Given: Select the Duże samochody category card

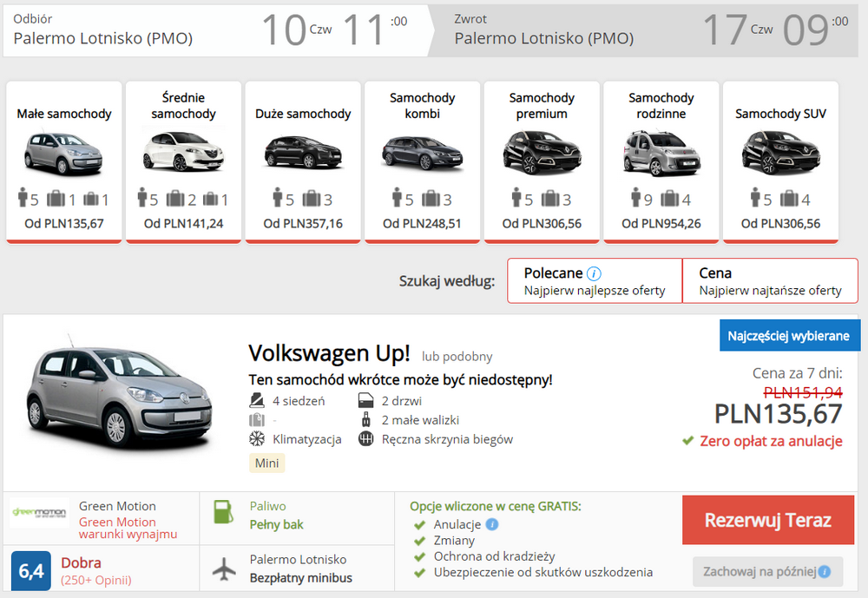Looking at the screenshot, I should (x=303, y=162).
